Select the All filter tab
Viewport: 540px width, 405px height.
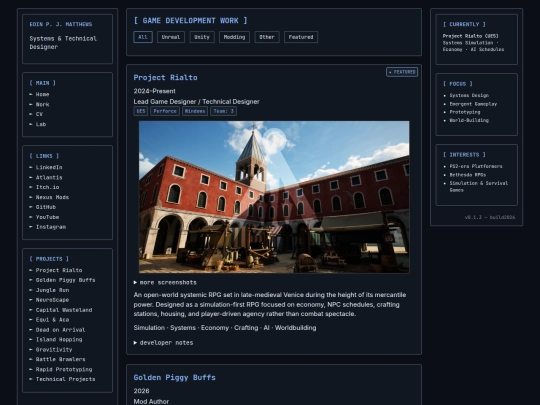[x=143, y=37]
